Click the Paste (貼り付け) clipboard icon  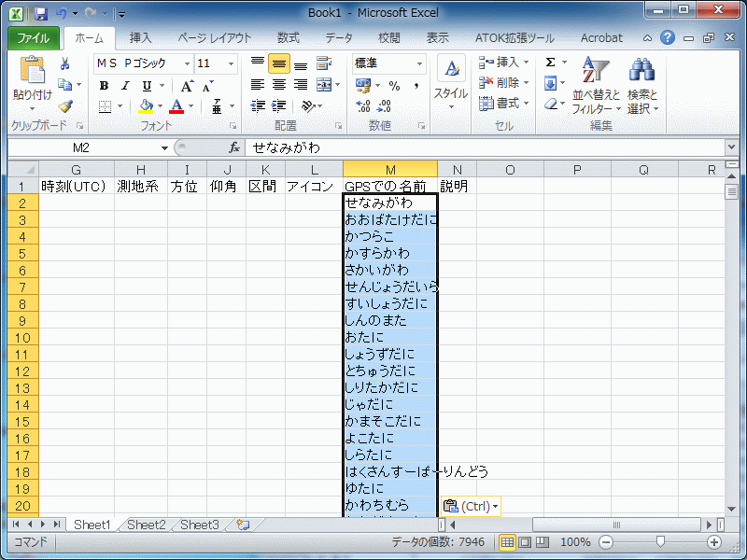click(32, 72)
